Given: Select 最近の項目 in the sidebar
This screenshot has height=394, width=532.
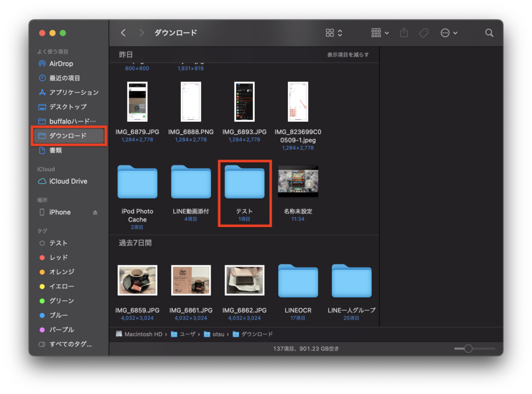Looking at the screenshot, I should pyautogui.click(x=69, y=78).
